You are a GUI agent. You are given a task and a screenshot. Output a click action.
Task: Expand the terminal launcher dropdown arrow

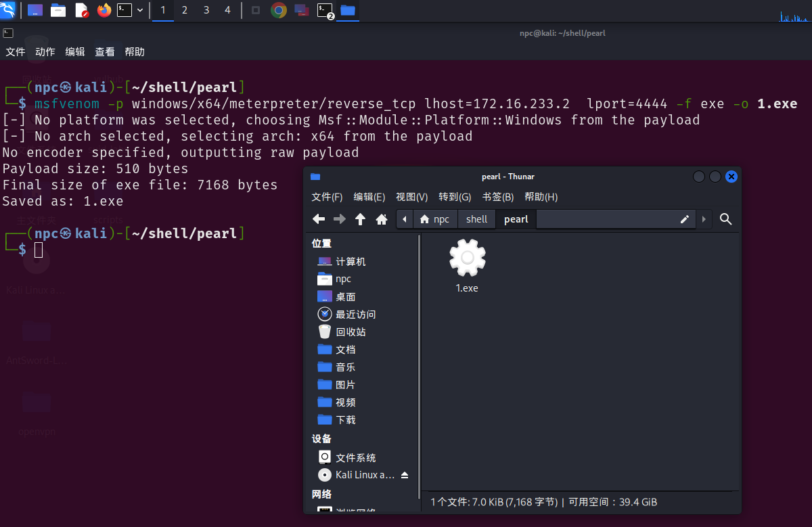click(x=140, y=10)
